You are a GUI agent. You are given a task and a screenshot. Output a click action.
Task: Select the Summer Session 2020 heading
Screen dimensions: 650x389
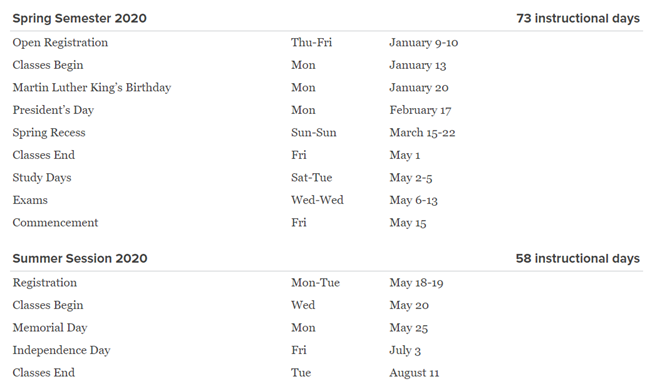(80, 258)
